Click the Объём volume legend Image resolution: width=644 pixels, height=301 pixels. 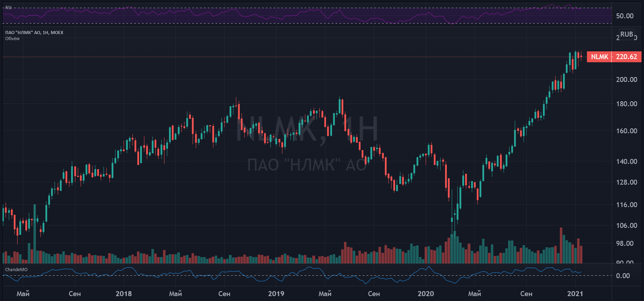(12, 39)
